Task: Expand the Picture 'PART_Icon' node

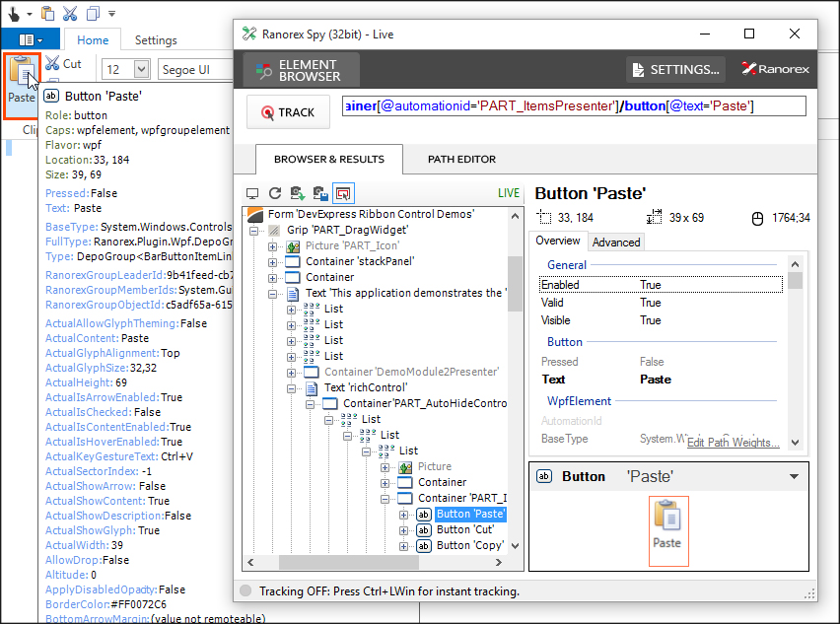Action: (x=273, y=246)
